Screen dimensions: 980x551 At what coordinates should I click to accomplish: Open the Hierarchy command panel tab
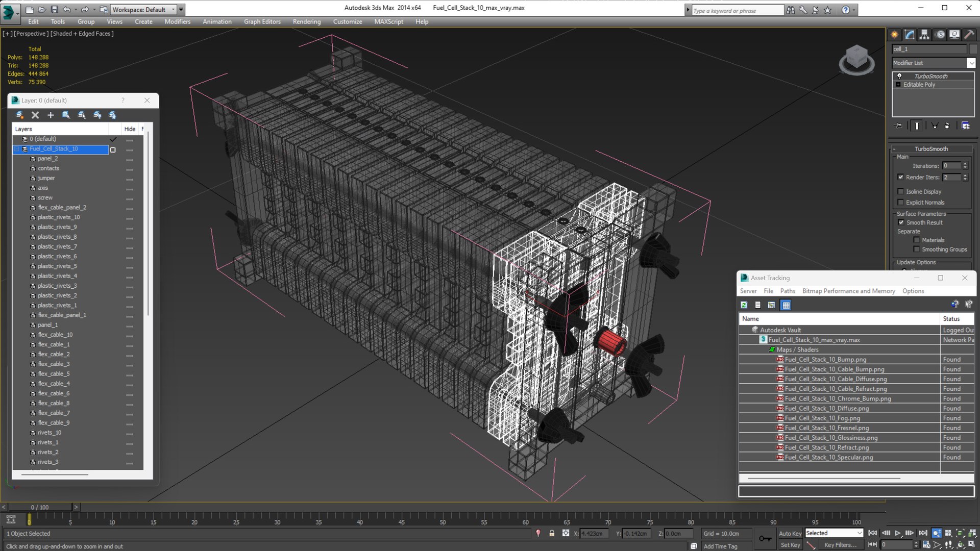924,35
